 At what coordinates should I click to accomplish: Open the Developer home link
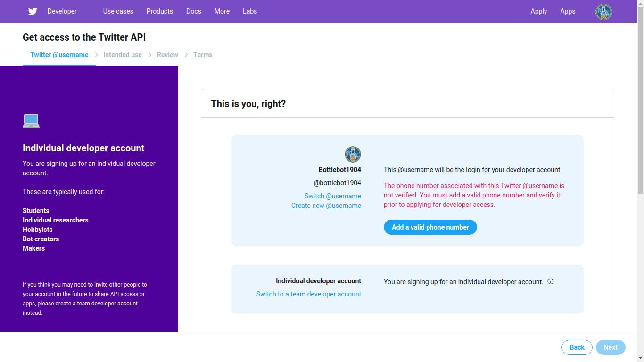pos(62,11)
